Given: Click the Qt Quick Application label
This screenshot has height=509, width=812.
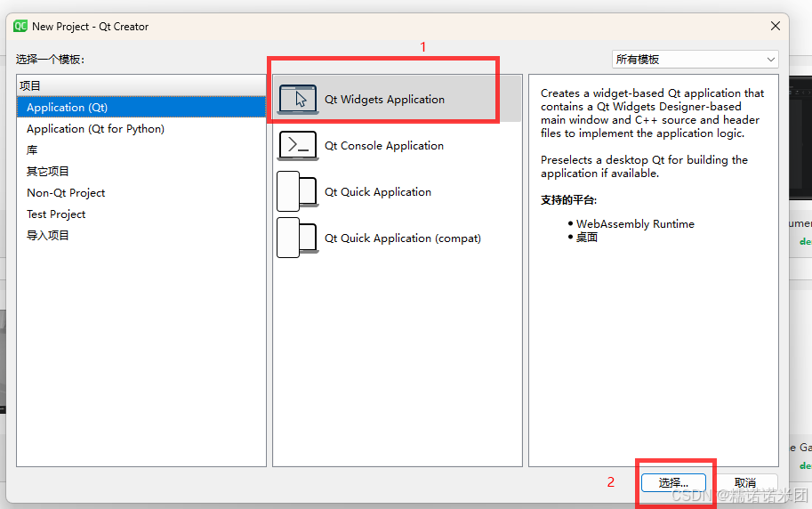Looking at the screenshot, I should click(x=377, y=192).
